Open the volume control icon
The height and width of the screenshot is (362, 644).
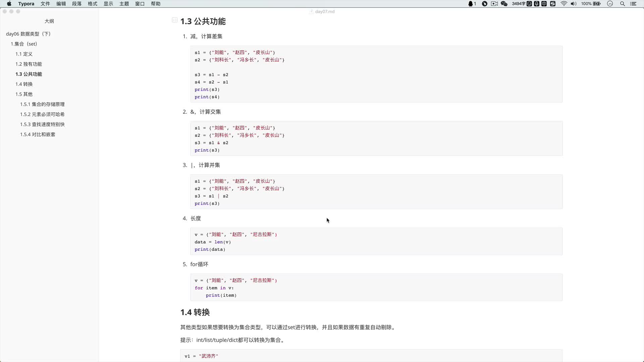point(574,4)
